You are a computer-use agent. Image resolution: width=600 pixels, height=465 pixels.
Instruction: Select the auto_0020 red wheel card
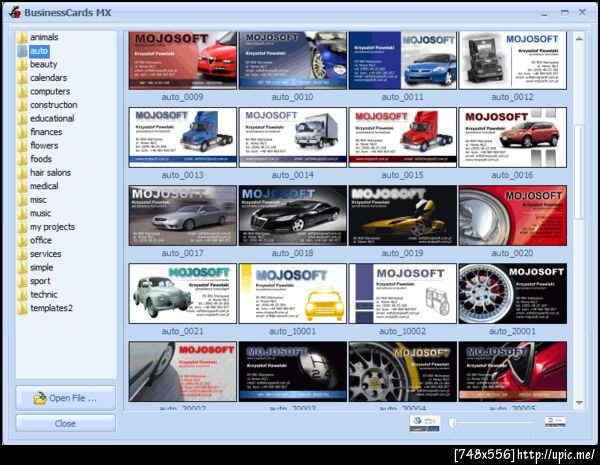click(512, 215)
